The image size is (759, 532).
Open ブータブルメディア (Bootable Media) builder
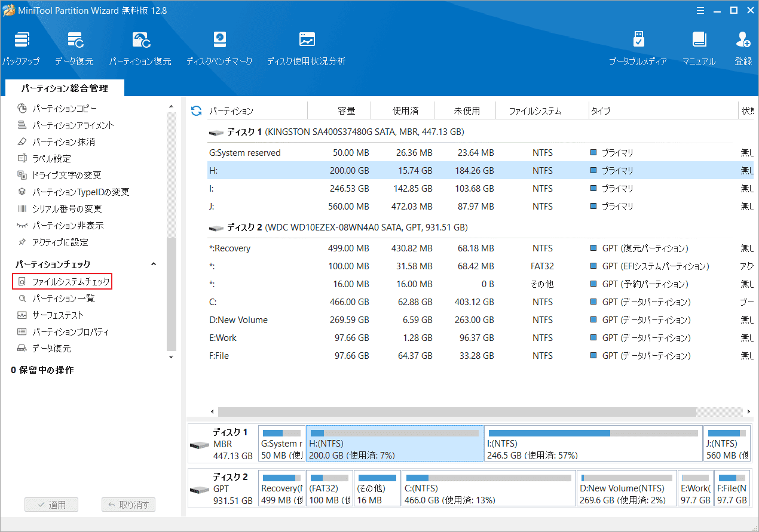pos(638,48)
